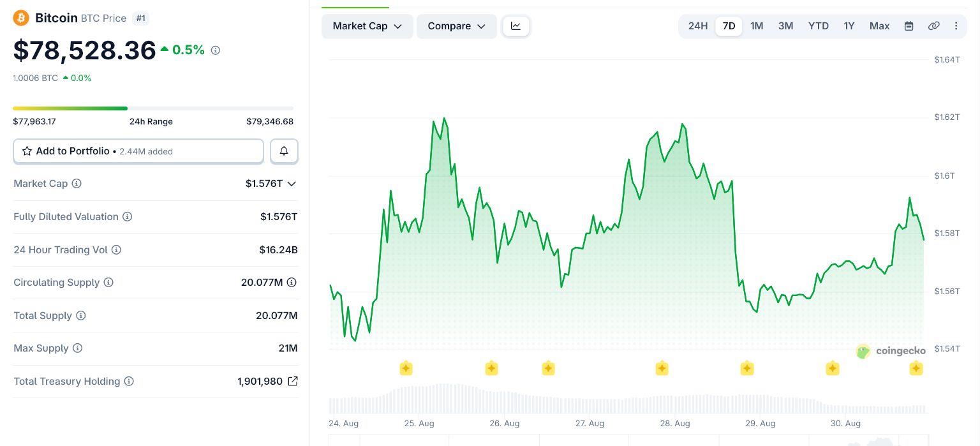Open Fully Diluted Valuation info icon
This screenshot has height=446, width=980.
tap(128, 217)
